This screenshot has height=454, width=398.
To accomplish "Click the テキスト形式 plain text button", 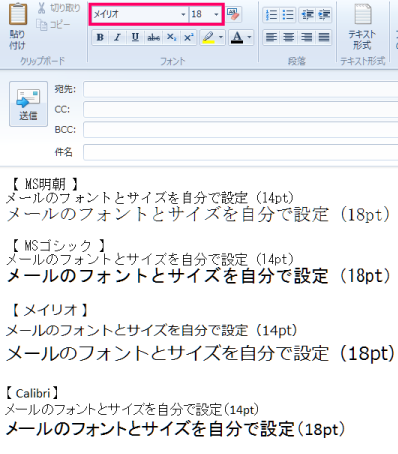I will point(362,27).
